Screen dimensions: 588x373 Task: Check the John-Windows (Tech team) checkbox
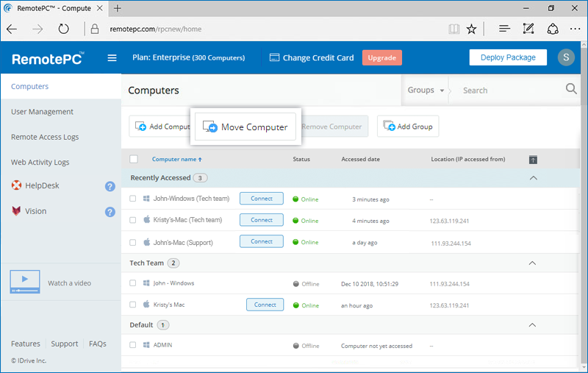133,199
